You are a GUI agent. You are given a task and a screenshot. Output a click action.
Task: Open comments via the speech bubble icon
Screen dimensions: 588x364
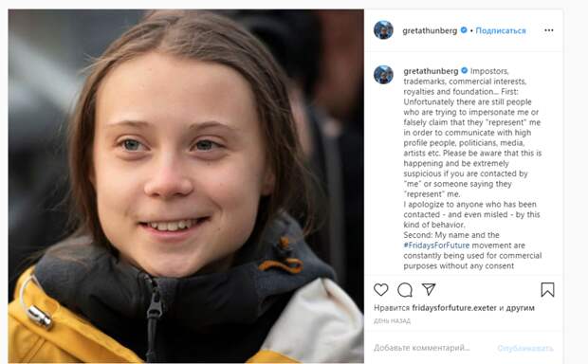[405, 290]
